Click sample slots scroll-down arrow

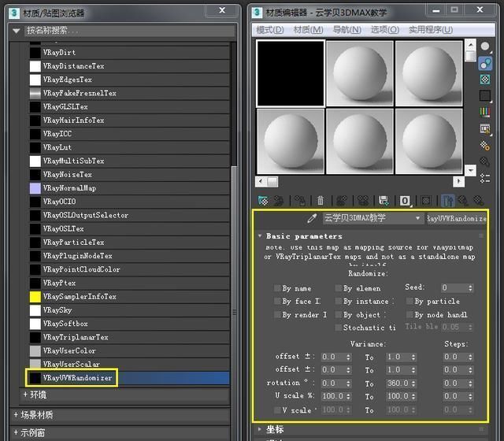tap(470, 170)
